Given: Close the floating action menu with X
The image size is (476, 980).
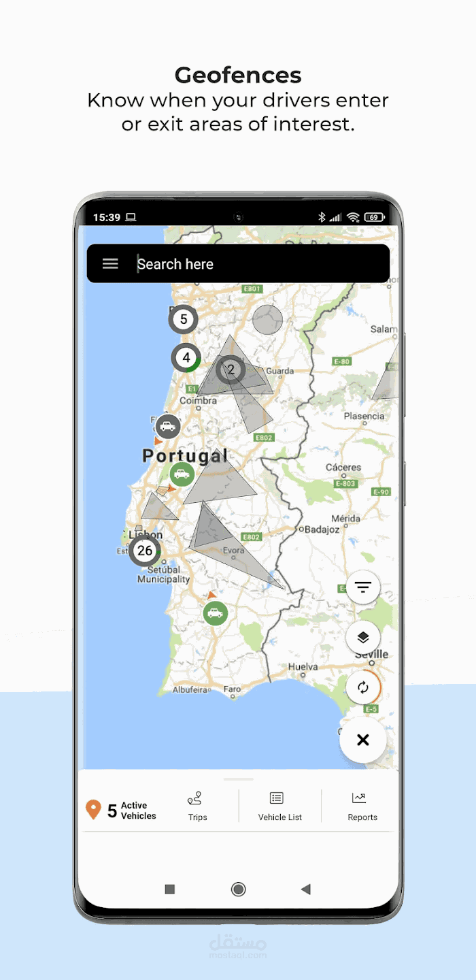Looking at the screenshot, I should click(363, 740).
